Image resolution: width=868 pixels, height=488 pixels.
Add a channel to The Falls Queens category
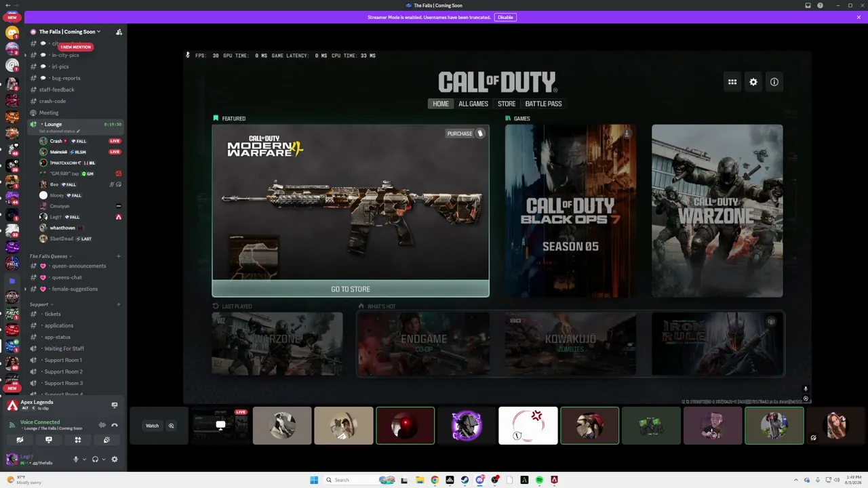119,256
